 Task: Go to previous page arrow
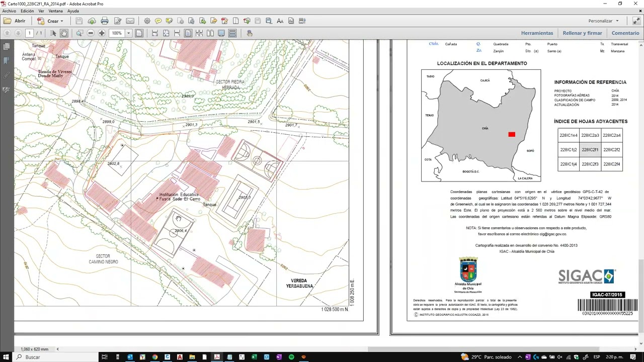tap(7, 33)
